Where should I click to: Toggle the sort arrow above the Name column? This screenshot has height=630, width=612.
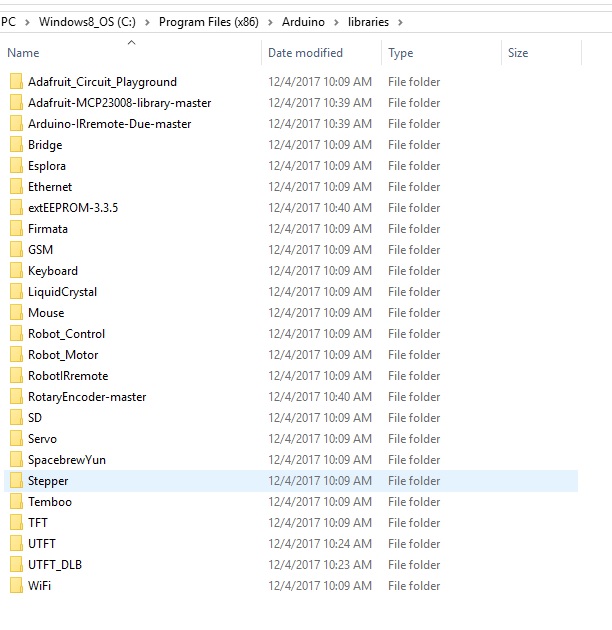click(131, 42)
